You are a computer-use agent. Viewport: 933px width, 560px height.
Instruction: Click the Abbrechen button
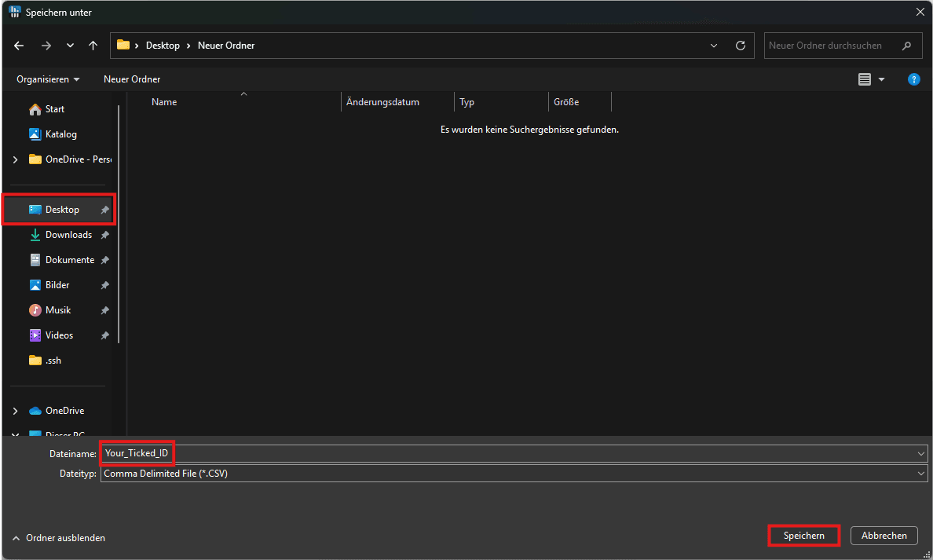(884, 536)
